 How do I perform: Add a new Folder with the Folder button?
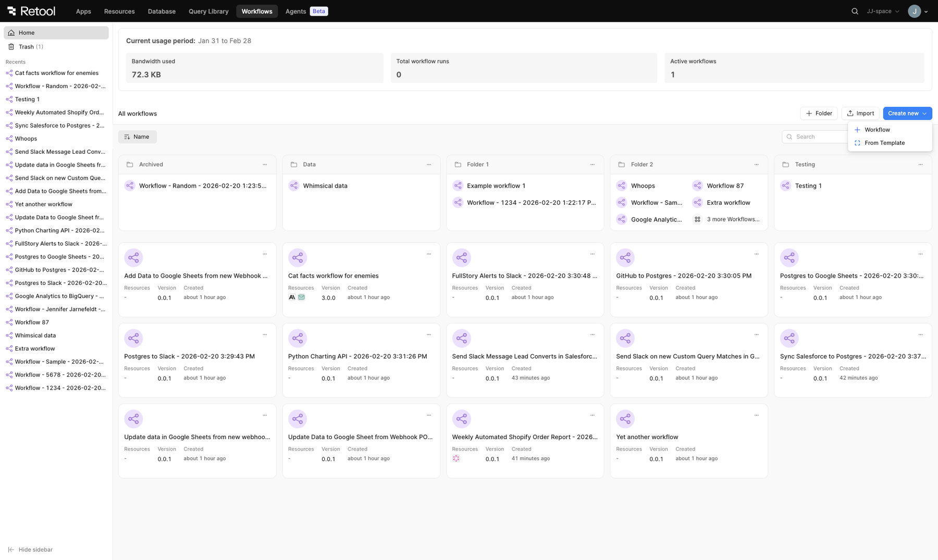pos(819,114)
